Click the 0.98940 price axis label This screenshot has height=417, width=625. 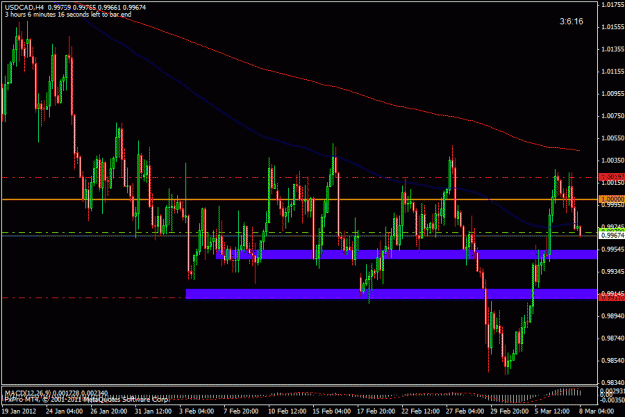[x=613, y=316]
